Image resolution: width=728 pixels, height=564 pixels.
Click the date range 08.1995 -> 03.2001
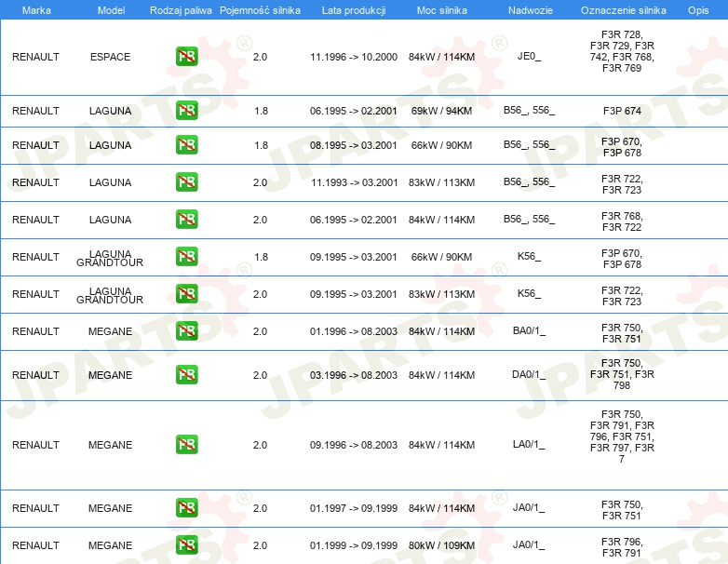click(x=354, y=145)
